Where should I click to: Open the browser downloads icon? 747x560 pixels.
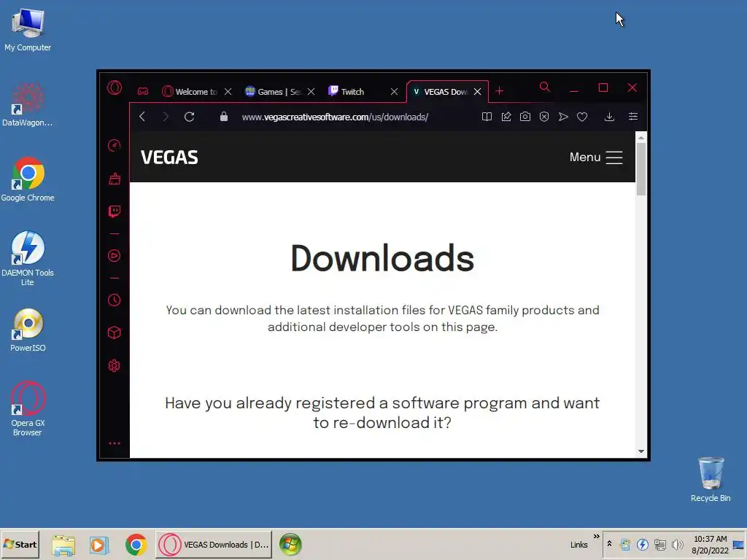(x=609, y=117)
